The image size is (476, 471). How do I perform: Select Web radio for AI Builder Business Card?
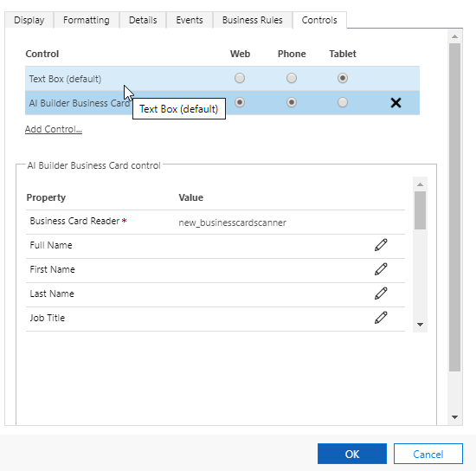240,102
